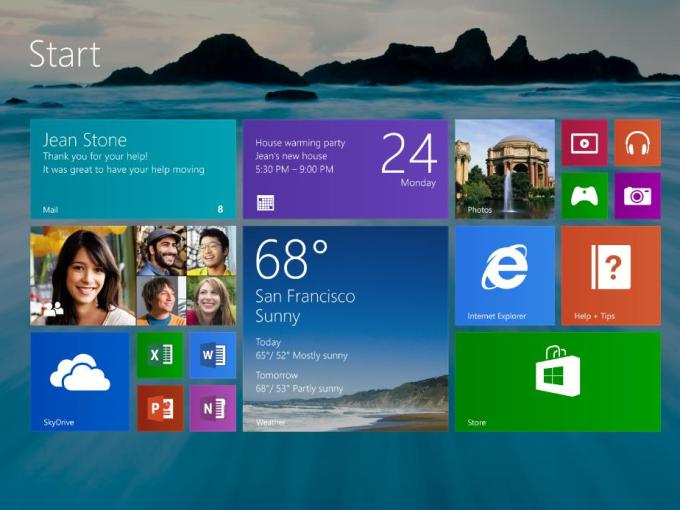Image resolution: width=680 pixels, height=510 pixels.
Task: Launch Internet Explorer tile
Action: tap(505, 275)
